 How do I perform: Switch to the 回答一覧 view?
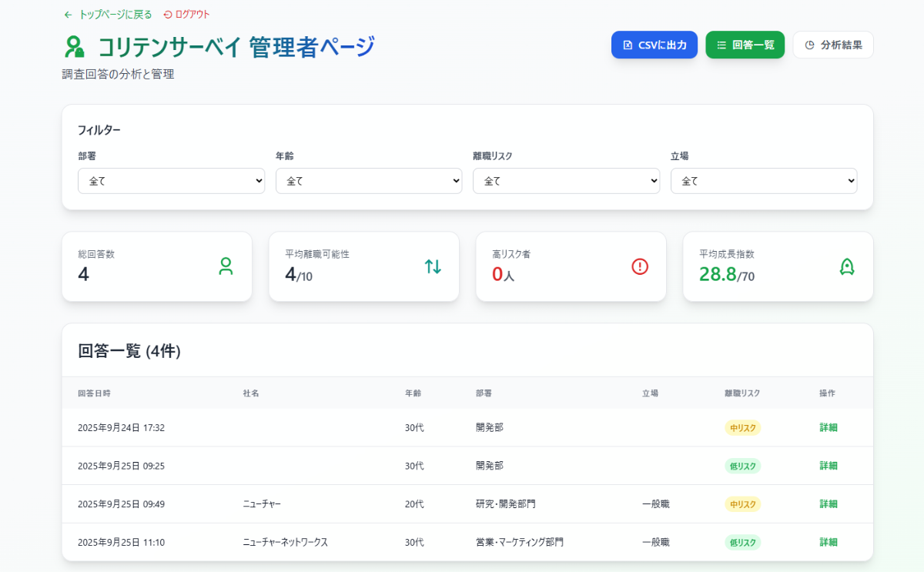tap(745, 45)
